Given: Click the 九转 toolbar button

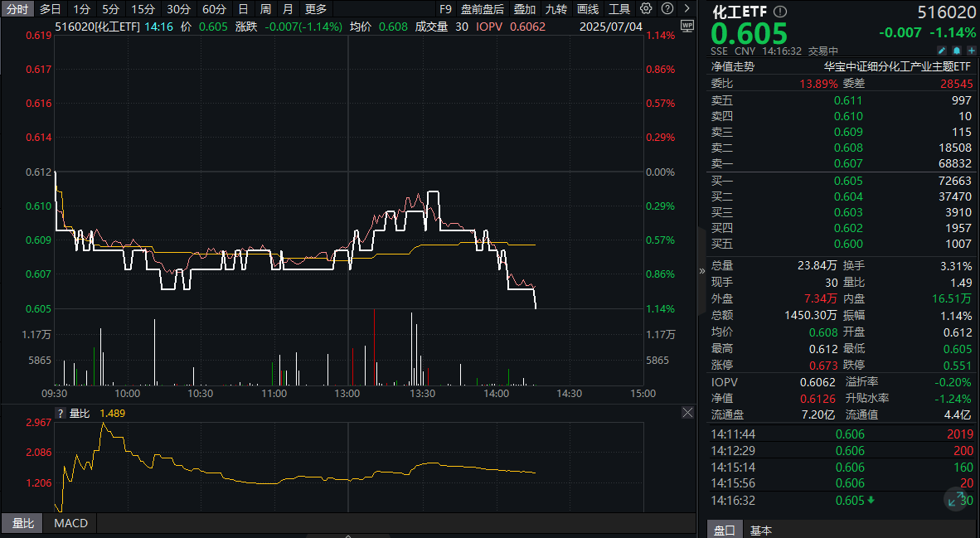Looking at the screenshot, I should [x=555, y=8].
